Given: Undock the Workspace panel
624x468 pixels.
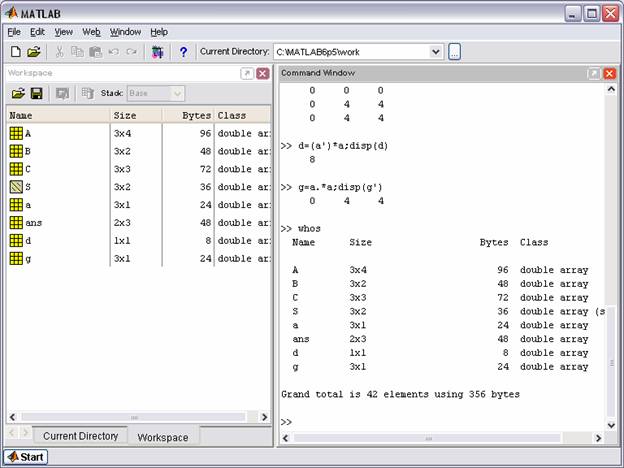Looking at the screenshot, I should tap(247, 74).
